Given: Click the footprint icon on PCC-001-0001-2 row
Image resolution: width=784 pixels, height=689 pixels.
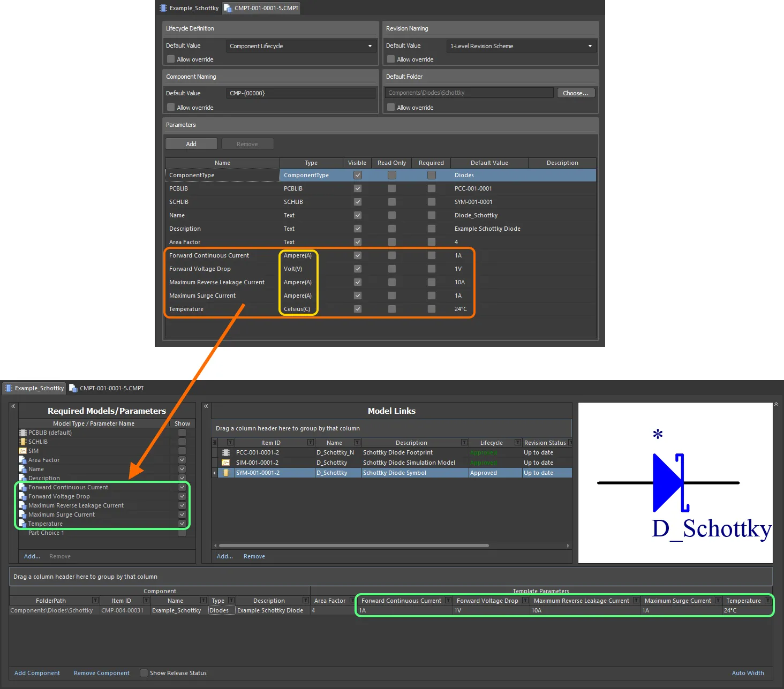Looking at the screenshot, I should point(225,452).
